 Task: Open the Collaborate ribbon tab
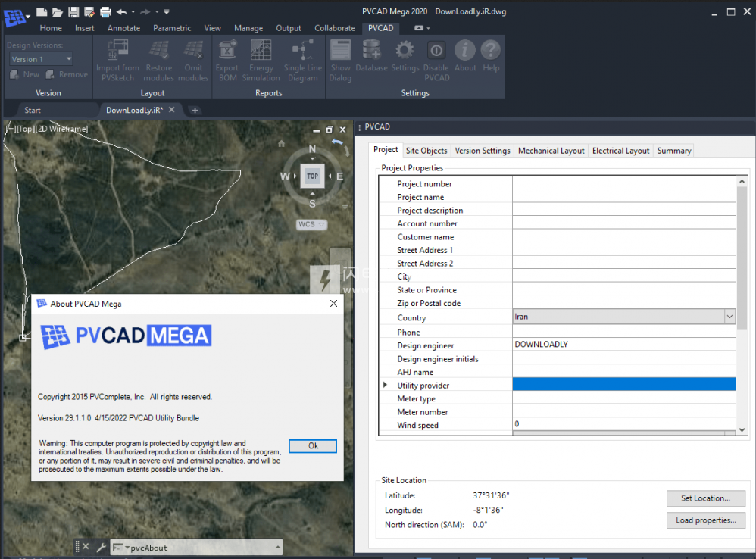[x=335, y=28]
